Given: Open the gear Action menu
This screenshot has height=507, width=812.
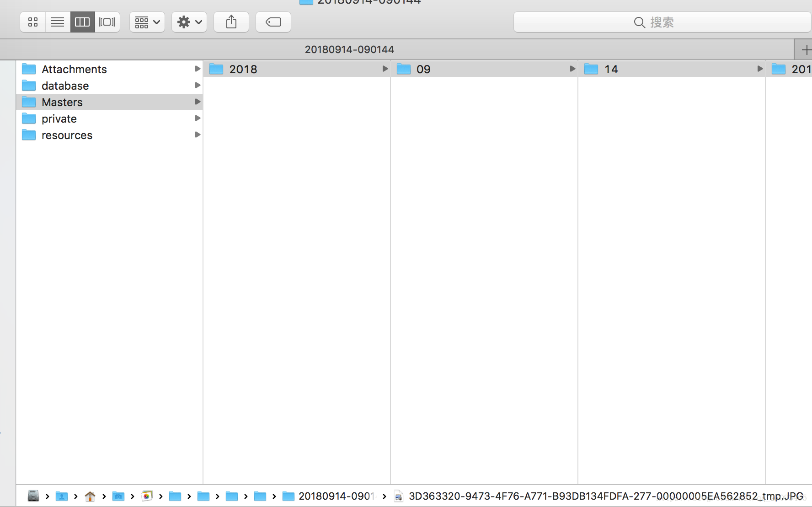Looking at the screenshot, I should coord(189,22).
